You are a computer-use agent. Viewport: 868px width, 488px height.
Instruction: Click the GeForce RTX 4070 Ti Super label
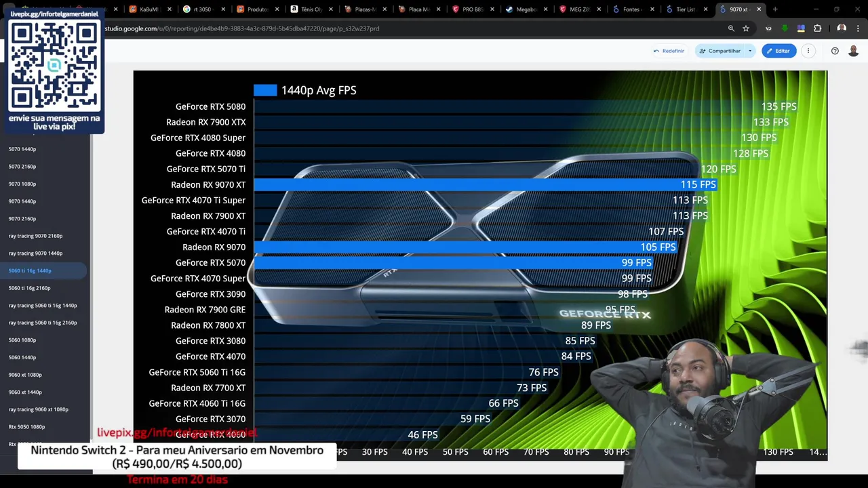pos(193,200)
